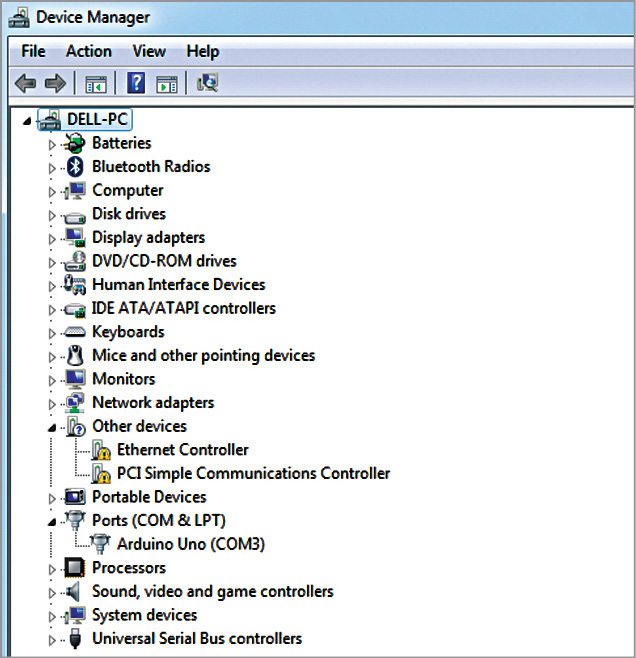Click the Arduino Uno port icon

(100, 545)
